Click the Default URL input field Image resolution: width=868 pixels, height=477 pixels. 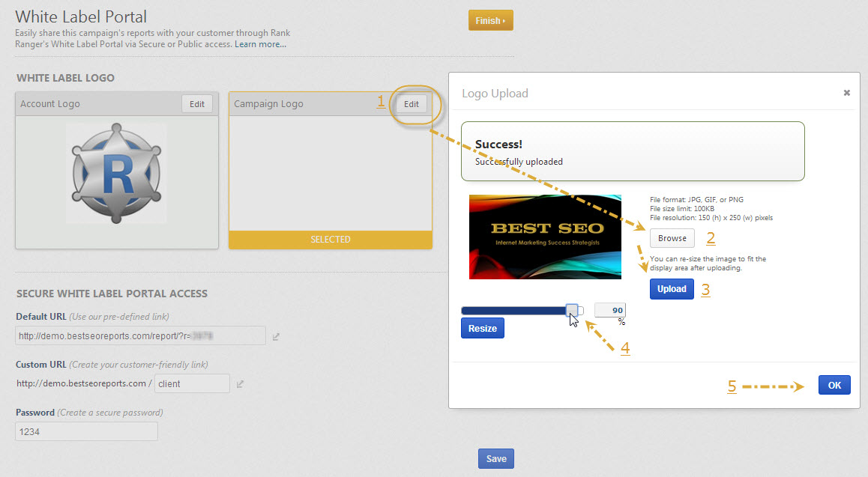point(141,336)
